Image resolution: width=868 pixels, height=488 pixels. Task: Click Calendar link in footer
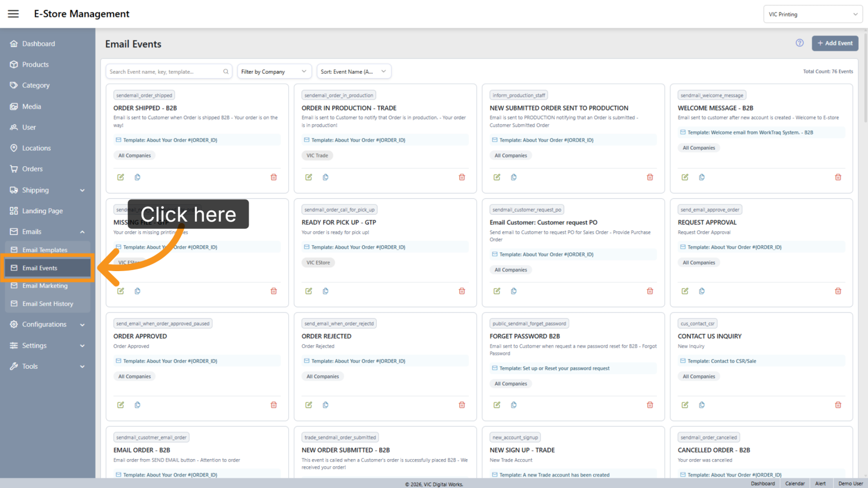(x=795, y=484)
